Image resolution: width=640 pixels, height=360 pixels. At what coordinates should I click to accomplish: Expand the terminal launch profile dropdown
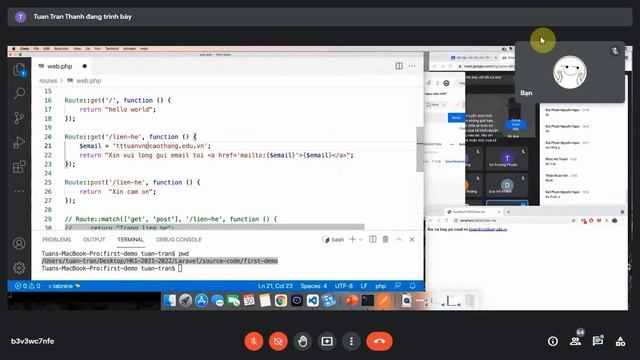click(361, 240)
